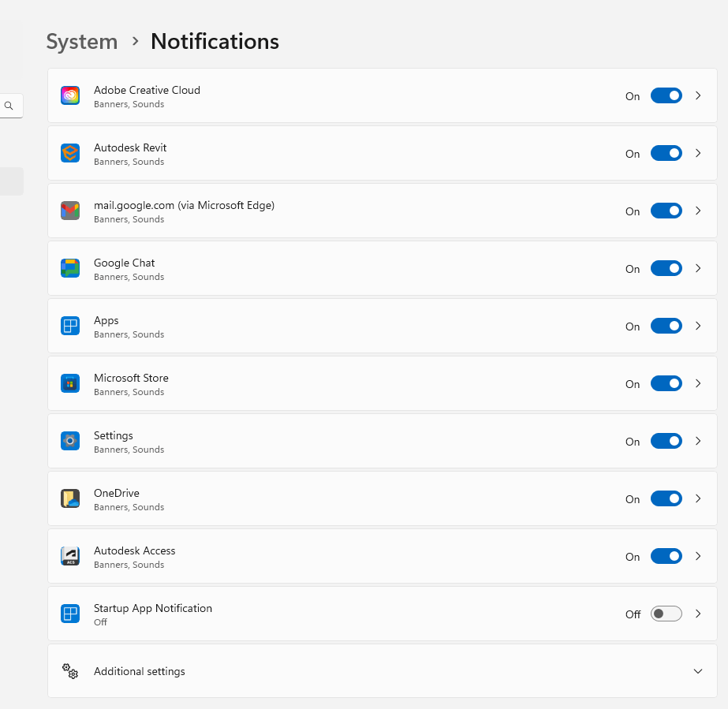The width and height of the screenshot is (728, 709).
Task: Click the Off subtitle under Startup App Notification
Action: click(x=100, y=622)
